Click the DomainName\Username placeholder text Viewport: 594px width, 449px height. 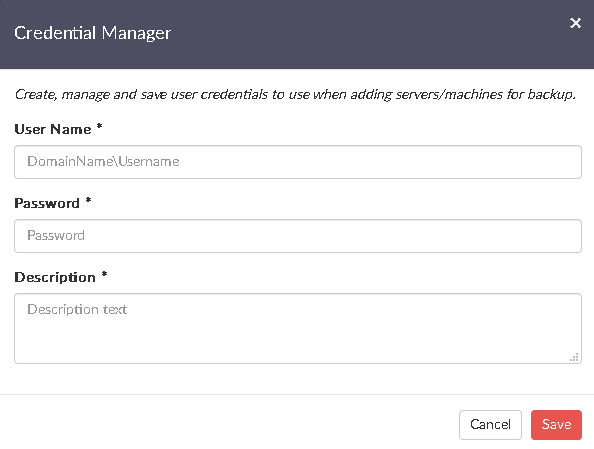pyautogui.click(x=103, y=162)
